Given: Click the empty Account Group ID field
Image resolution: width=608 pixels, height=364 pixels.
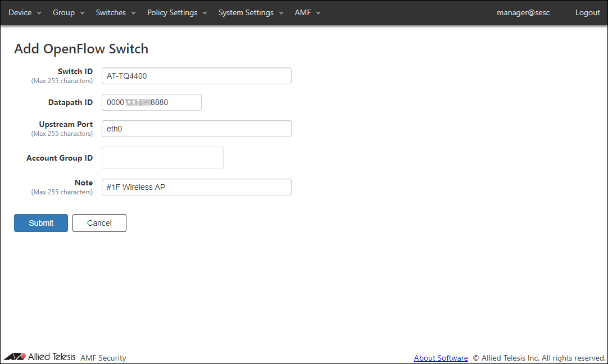Looking at the screenshot, I should point(162,158).
